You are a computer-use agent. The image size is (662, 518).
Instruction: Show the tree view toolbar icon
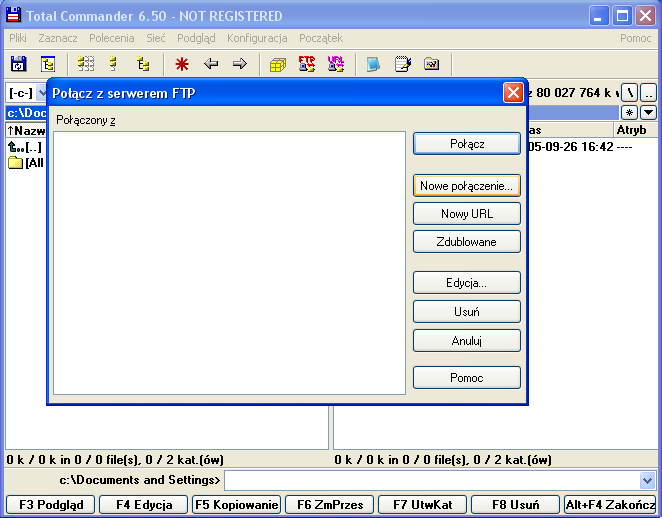click(x=143, y=64)
